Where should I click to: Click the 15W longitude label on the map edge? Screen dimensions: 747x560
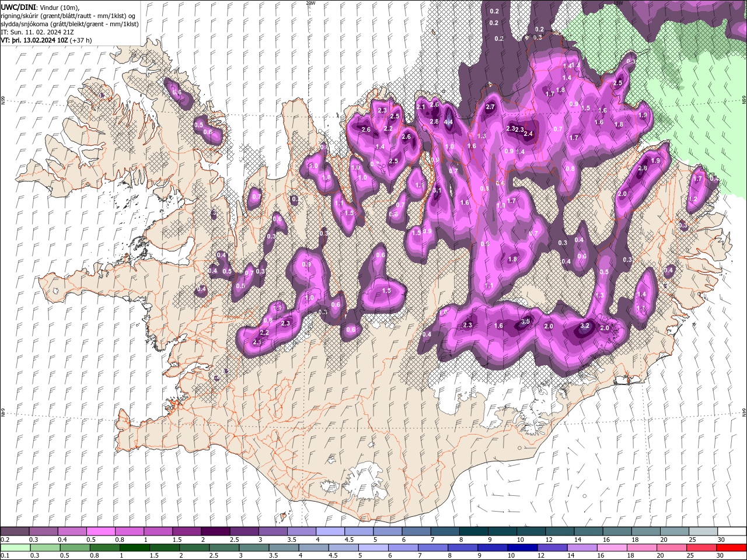tap(619, 3)
